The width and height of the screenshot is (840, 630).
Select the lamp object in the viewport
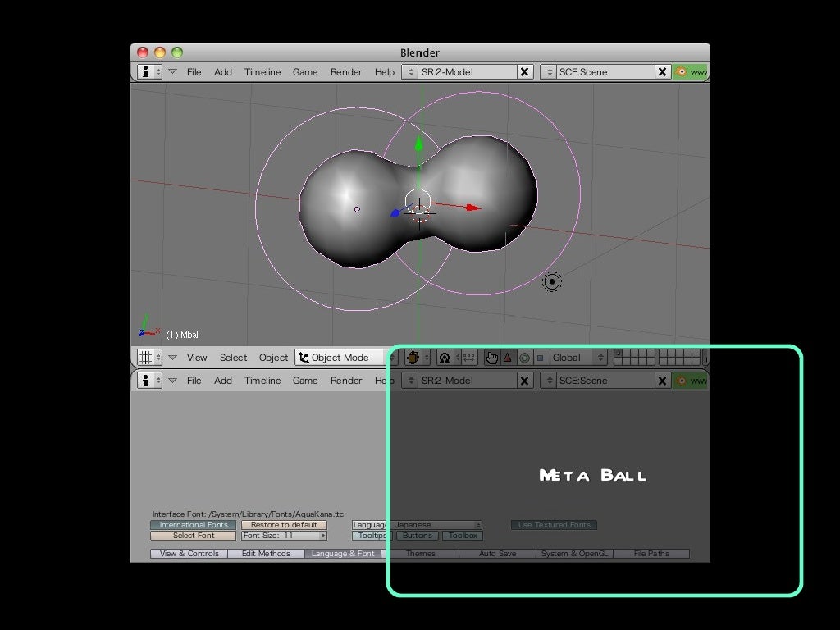pos(552,281)
